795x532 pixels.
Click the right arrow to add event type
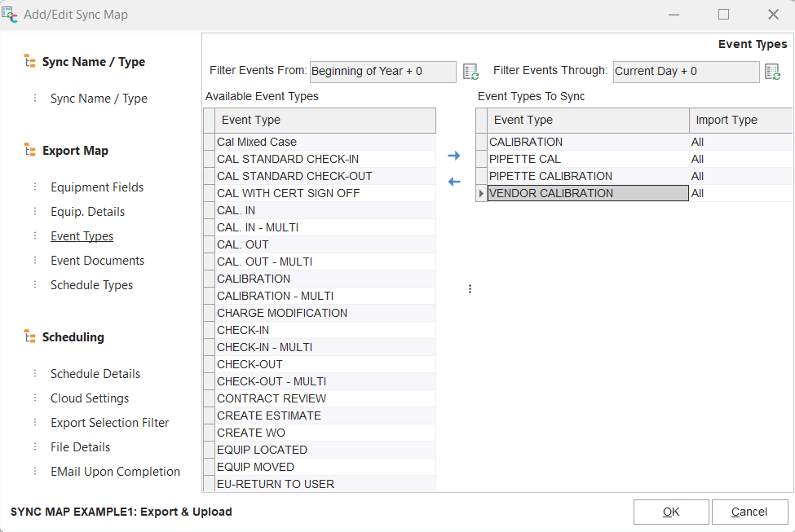pyautogui.click(x=454, y=156)
